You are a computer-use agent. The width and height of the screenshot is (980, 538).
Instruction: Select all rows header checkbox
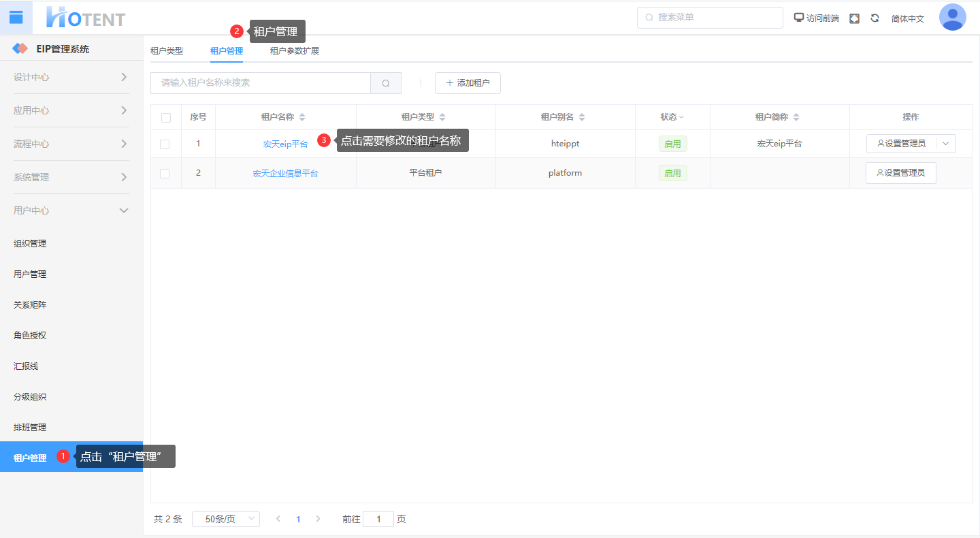(x=166, y=117)
